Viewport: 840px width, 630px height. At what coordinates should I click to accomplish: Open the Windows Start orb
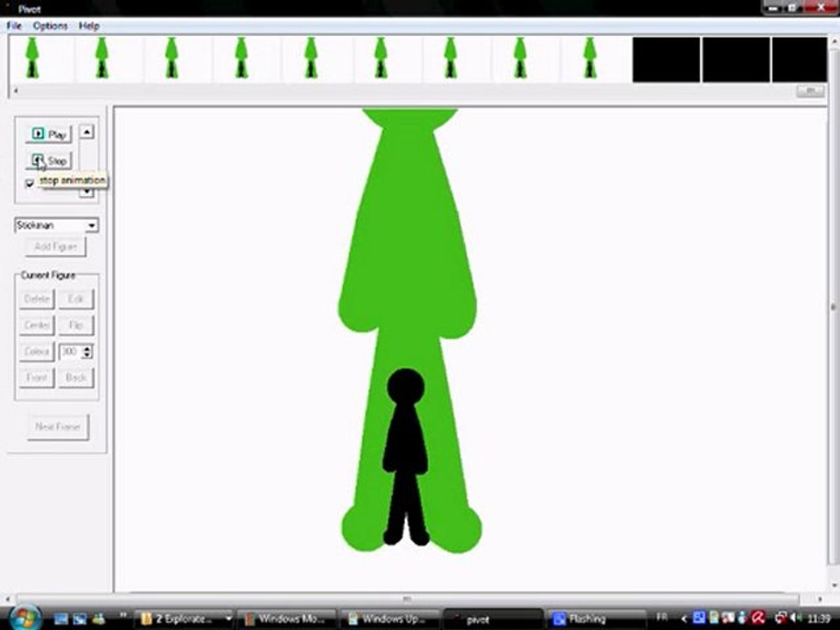24,617
